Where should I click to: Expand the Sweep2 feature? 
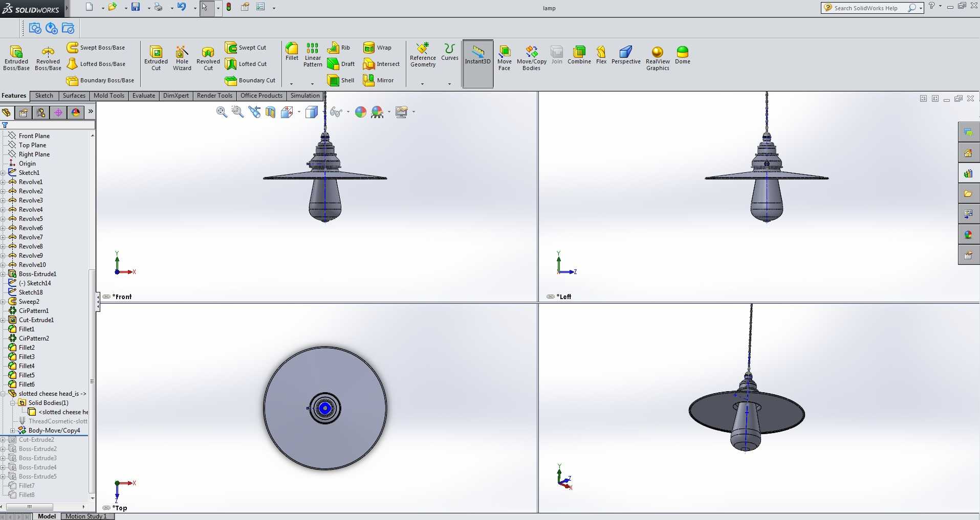[x=3, y=302]
